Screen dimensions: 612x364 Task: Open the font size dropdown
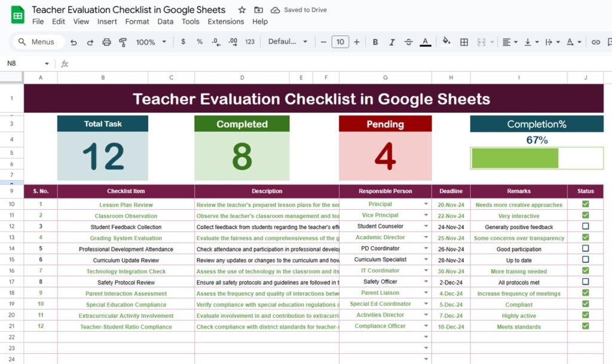339,42
